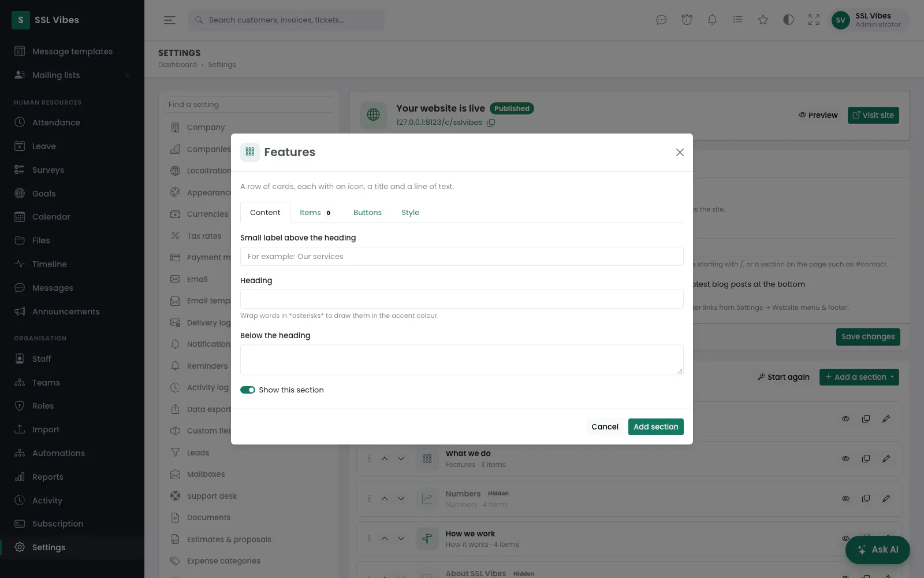Image resolution: width=924 pixels, height=578 pixels.
Task: Select the Content tab
Action: pyautogui.click(x=265, y=213)
